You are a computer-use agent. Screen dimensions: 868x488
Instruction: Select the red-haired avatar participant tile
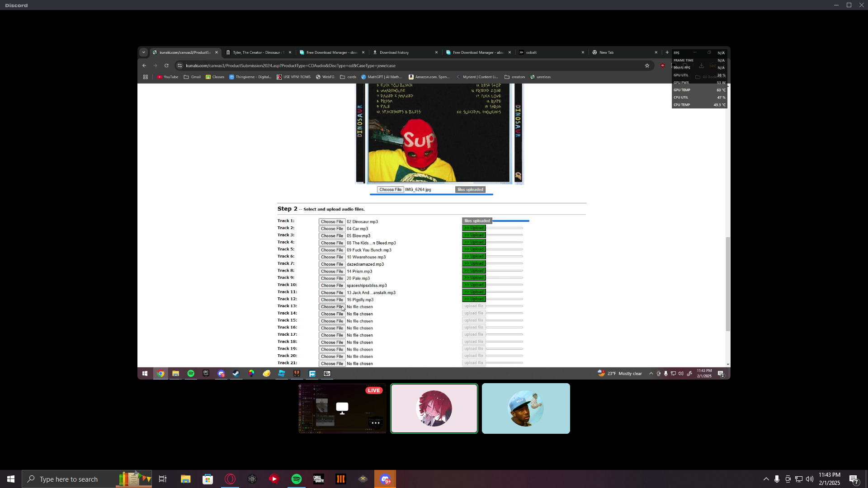coord(434,408)
